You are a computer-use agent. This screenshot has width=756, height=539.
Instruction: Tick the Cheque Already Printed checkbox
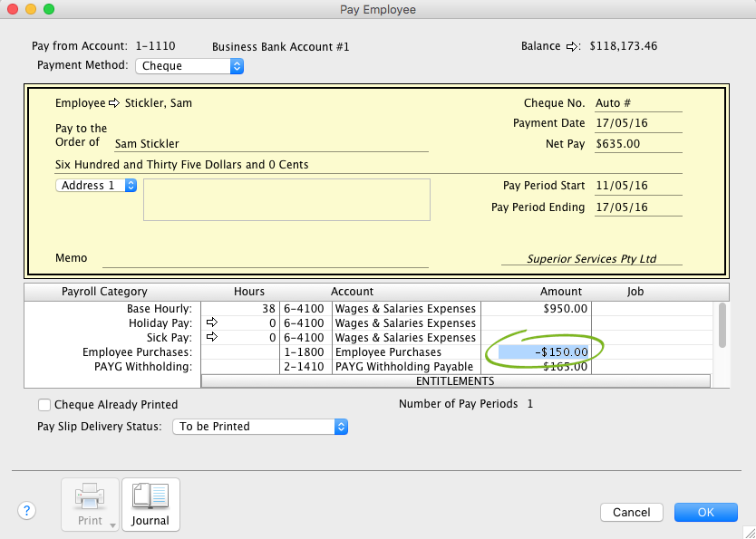tap(44, 405)
